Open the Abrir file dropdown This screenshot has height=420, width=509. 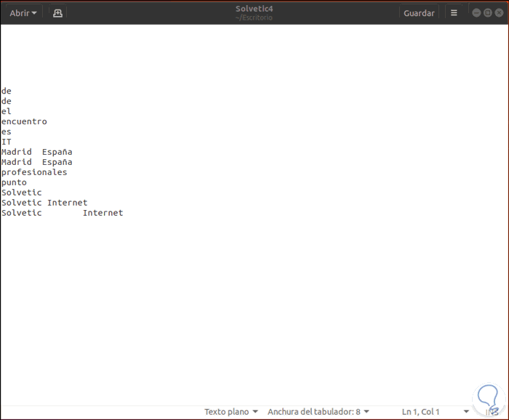[x=23, y=13]
